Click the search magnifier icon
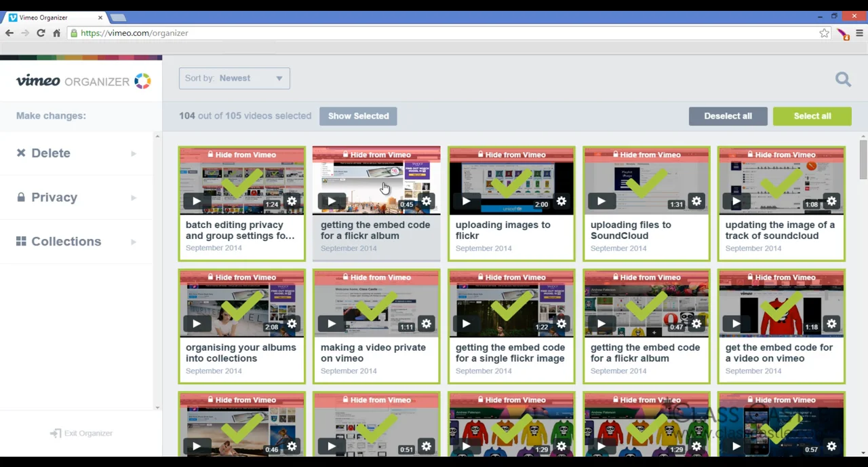 point(843,79)
